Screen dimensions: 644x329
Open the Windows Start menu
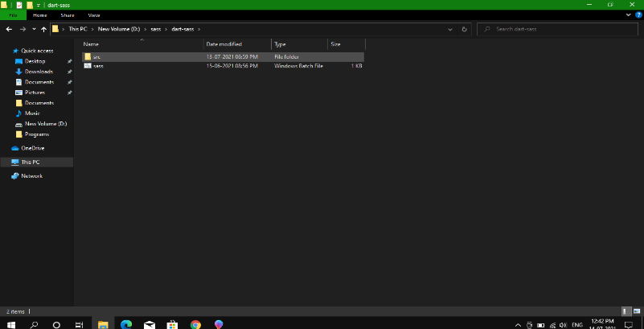tap(10, 324)
